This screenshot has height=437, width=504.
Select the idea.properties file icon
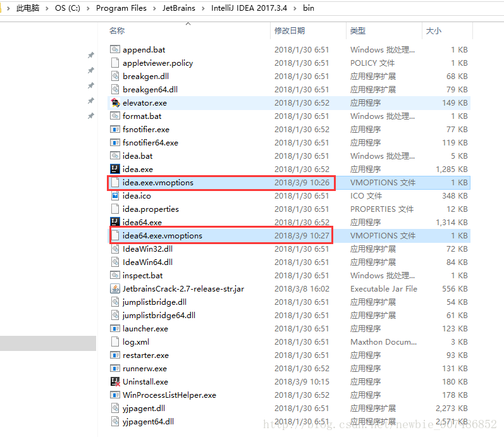[x=115, y=209]
